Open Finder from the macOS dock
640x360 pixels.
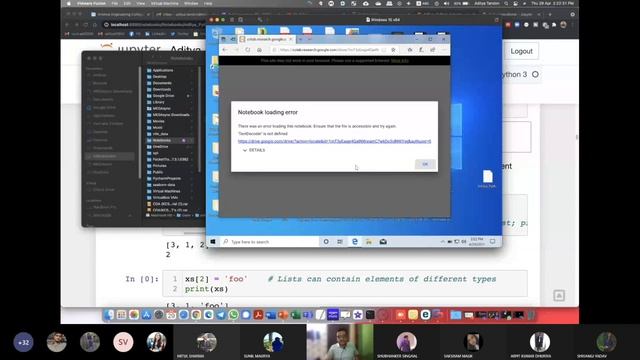pos(109,315)
